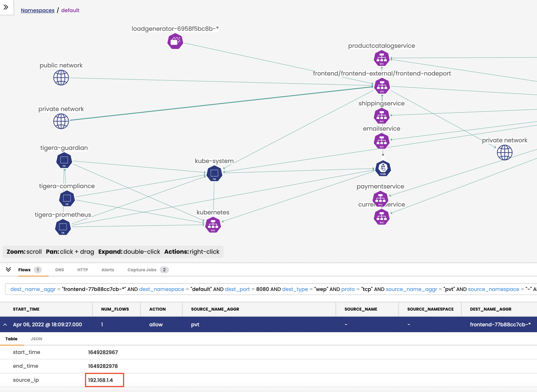
Task: Select the kubernetes service icon
Action: coord(213,225)
